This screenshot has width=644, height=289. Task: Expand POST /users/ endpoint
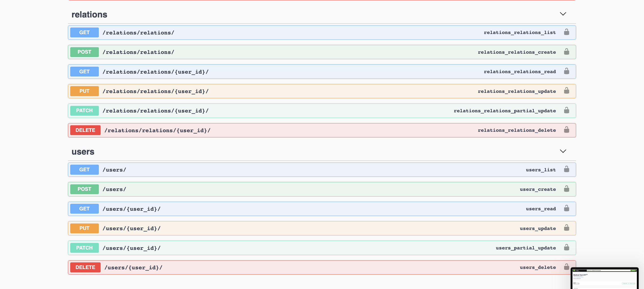click(114, 189)
